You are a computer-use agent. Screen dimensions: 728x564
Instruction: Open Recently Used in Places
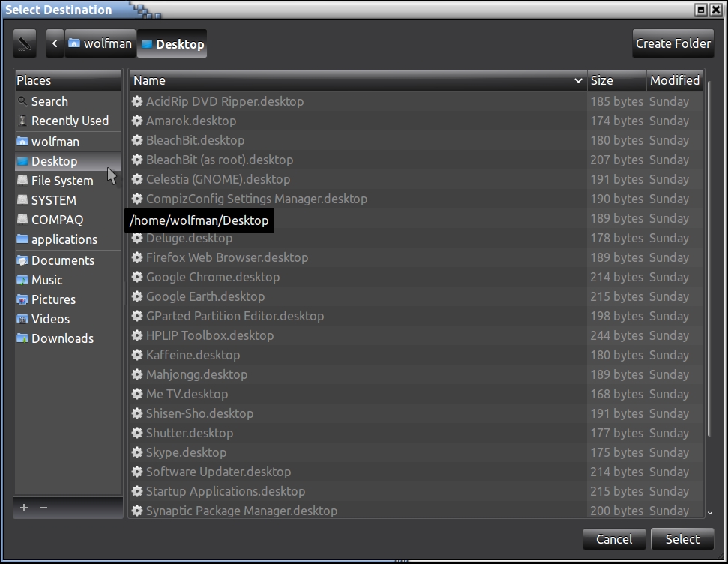point(70,121)
